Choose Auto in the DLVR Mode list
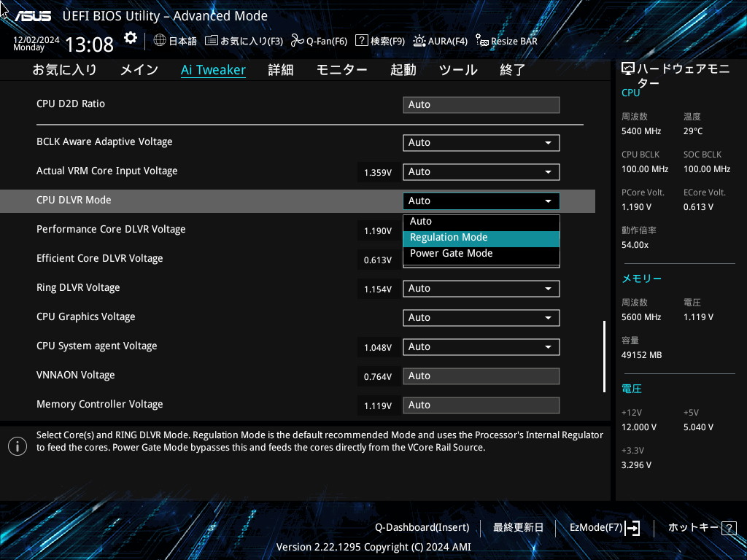Viewport: 747px width, 560px height. click(481, 222)
